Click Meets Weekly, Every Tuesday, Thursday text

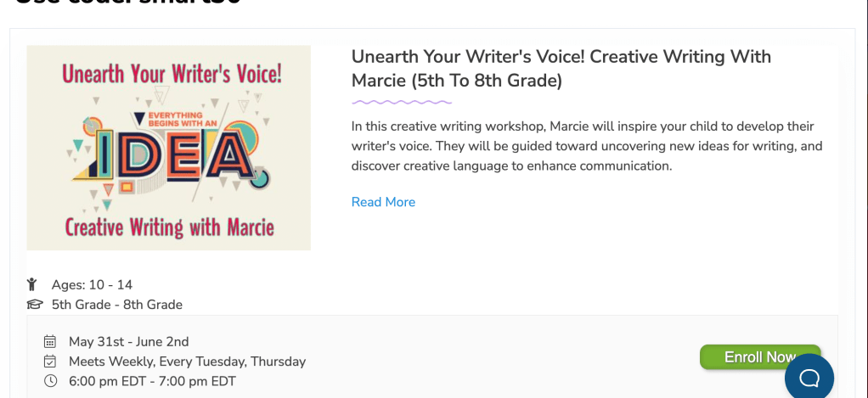(187, 362)
